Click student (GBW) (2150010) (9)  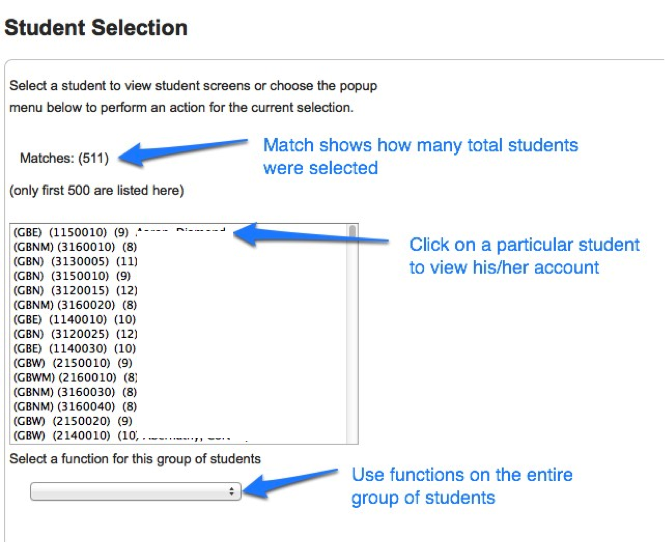click(75, 363)
